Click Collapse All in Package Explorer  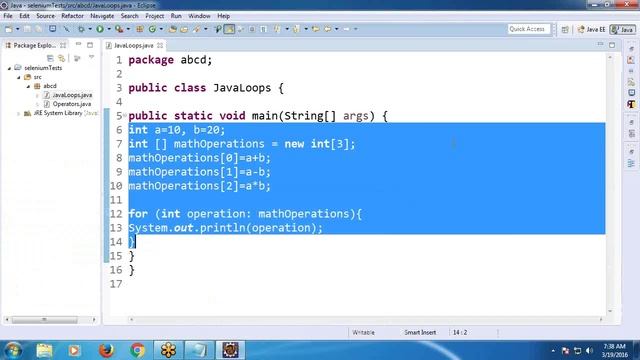pyautogui.click(x=50, y=58)
